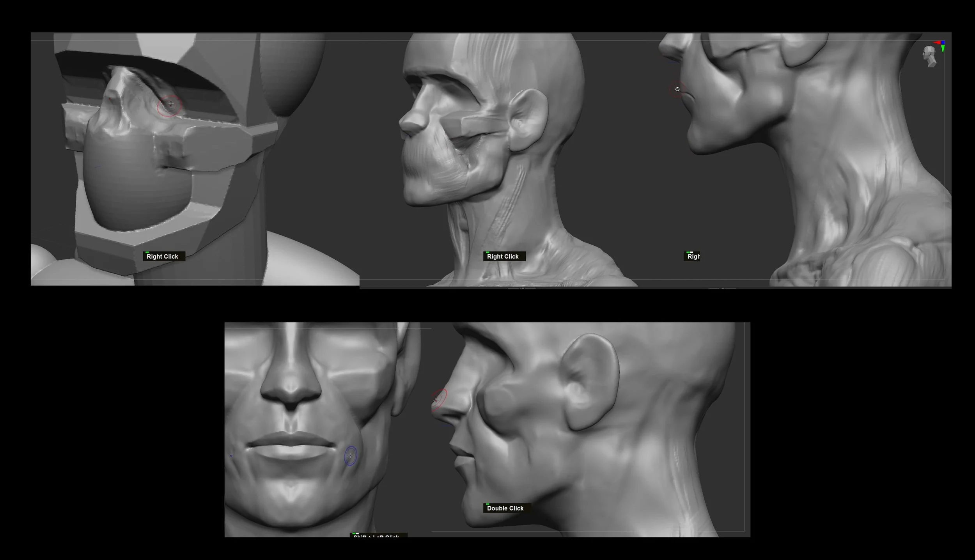Click the Right Click overlay under blocky head
The width and height of the screenshot is (975, 560).
163,256
